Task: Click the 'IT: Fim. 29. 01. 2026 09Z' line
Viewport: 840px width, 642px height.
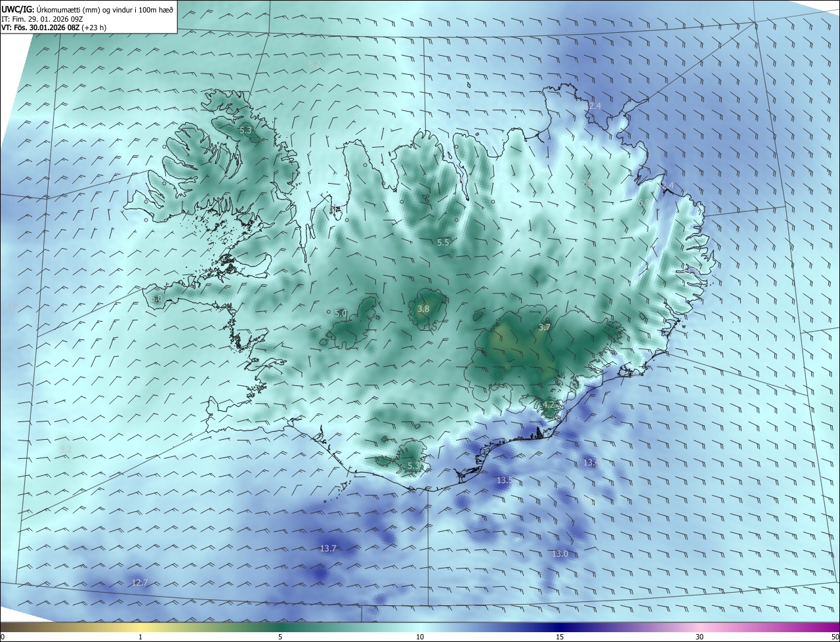Action: point(42,19)
